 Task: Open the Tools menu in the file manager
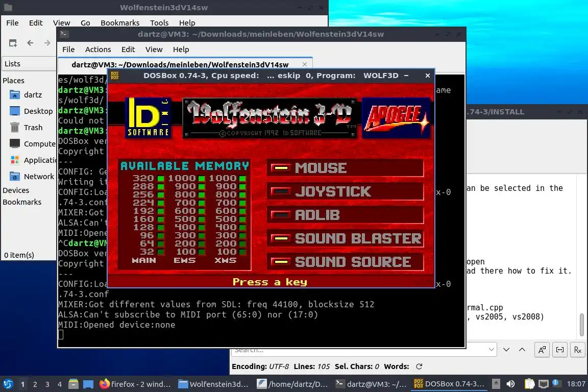(159, 23)
